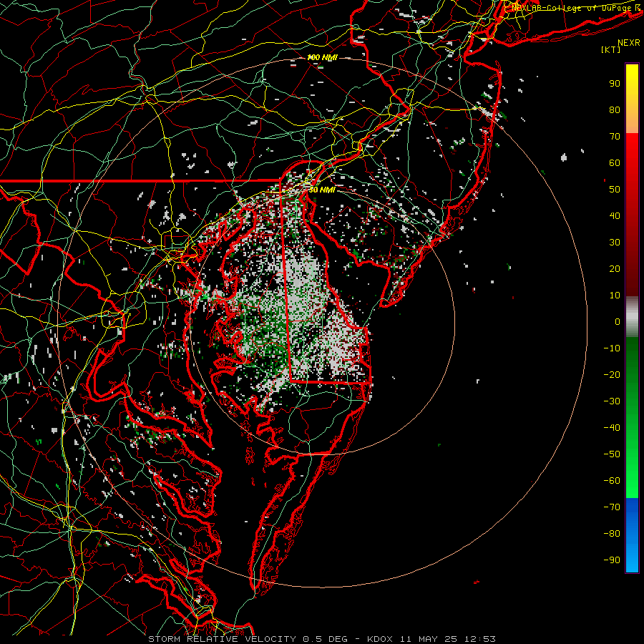Image resolution: width=644 pixels, height=644 pixels.
Task: Click the "12:53" timestamp text
Action: pos(480,639)
